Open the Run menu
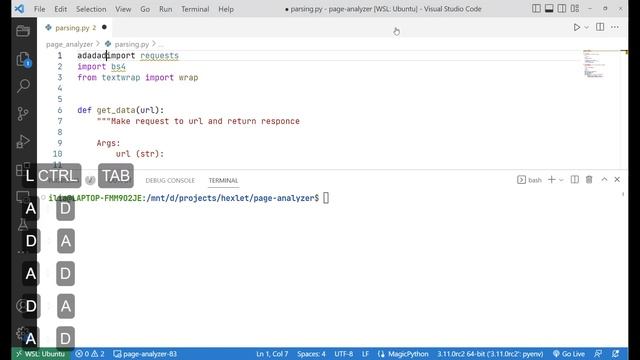Screen dimensions: 640x360 pos(165,9)
